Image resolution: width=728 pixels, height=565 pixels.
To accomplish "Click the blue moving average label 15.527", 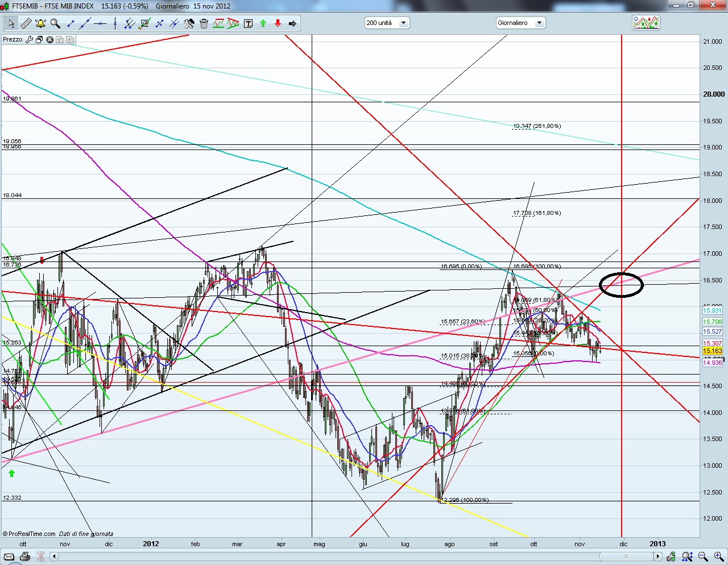I will tap(712, 331).
